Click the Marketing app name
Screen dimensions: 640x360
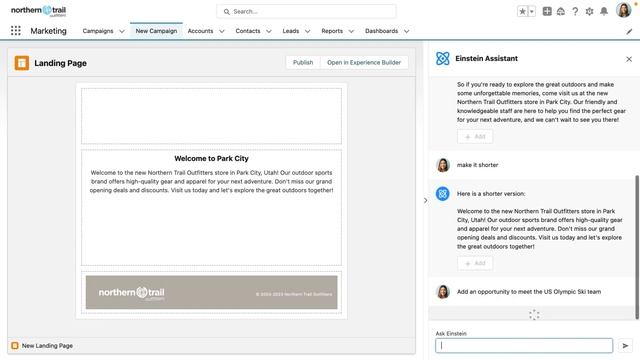click(x=49, y=31)
